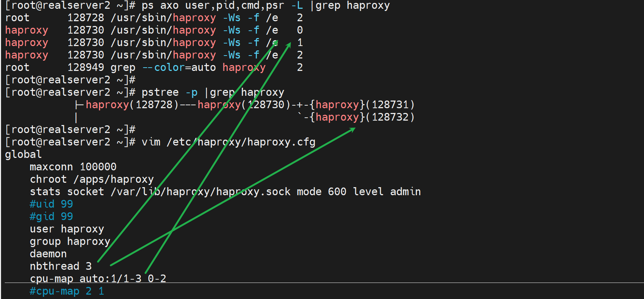Click the 'group haproxy' config line

70,242
